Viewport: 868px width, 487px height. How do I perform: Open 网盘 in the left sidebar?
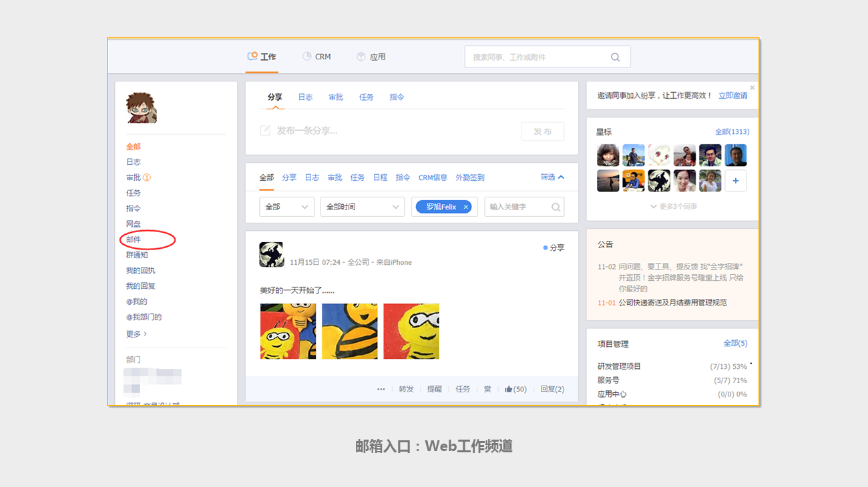point(134,224)
